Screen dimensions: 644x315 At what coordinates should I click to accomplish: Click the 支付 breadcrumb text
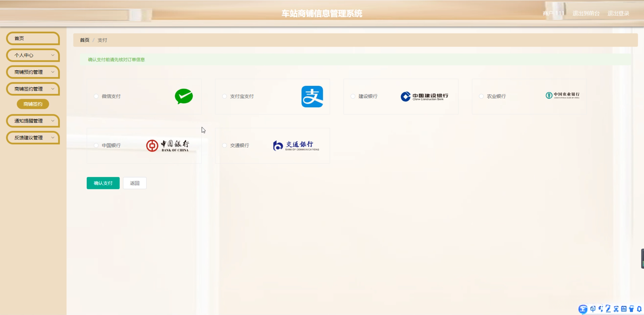[x=102, y=40]
